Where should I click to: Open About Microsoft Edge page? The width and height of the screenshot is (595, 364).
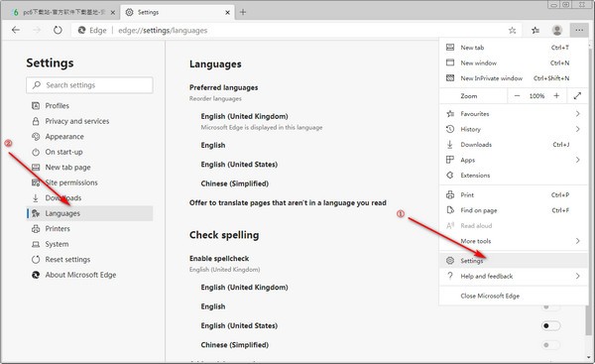point(89,275)
